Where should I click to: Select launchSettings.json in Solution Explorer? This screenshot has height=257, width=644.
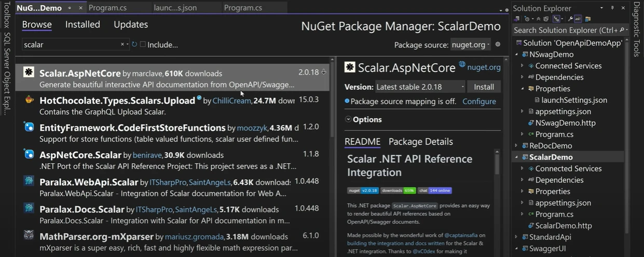574,100
